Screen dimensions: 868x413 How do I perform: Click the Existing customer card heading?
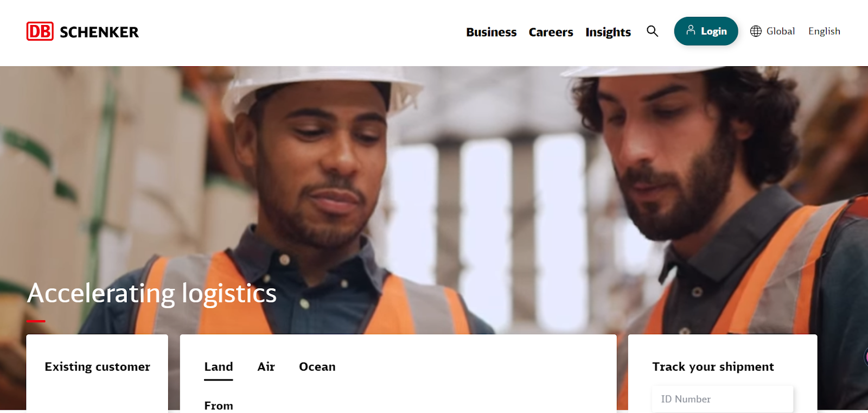click(97, 367)
